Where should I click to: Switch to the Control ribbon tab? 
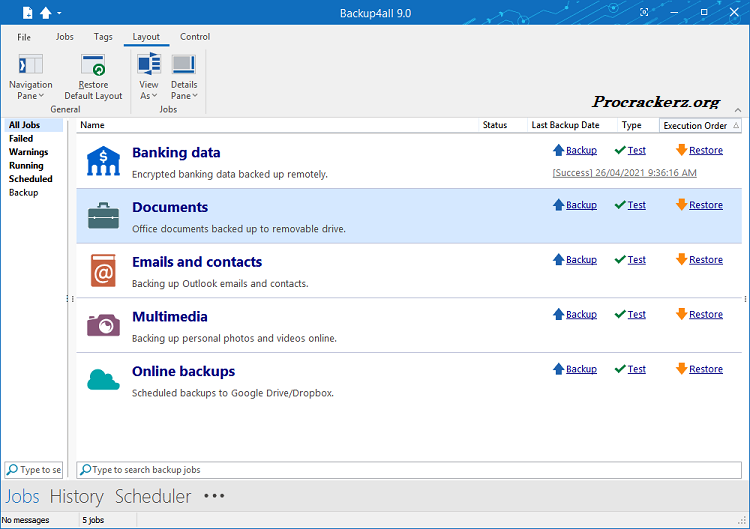click(x=195, y=37)
